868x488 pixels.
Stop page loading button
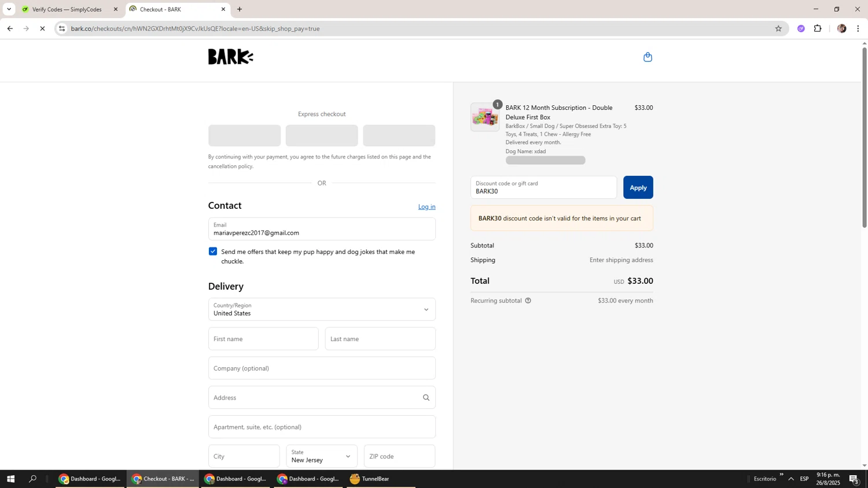tap(42, 28)
